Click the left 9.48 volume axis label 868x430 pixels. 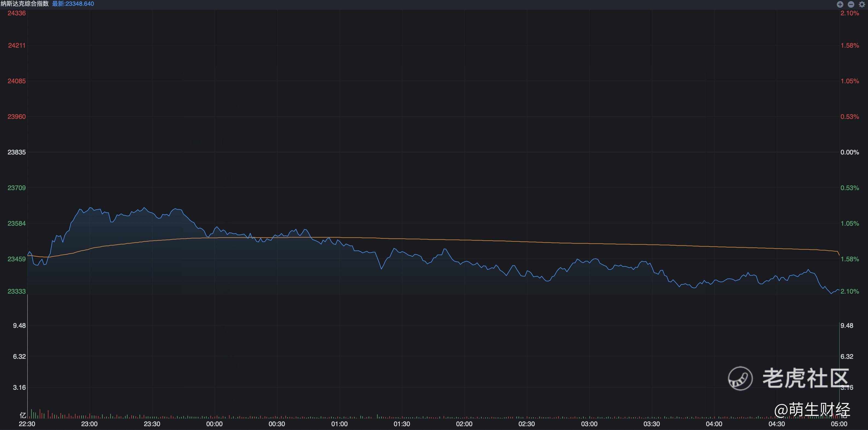pos(19,325)
